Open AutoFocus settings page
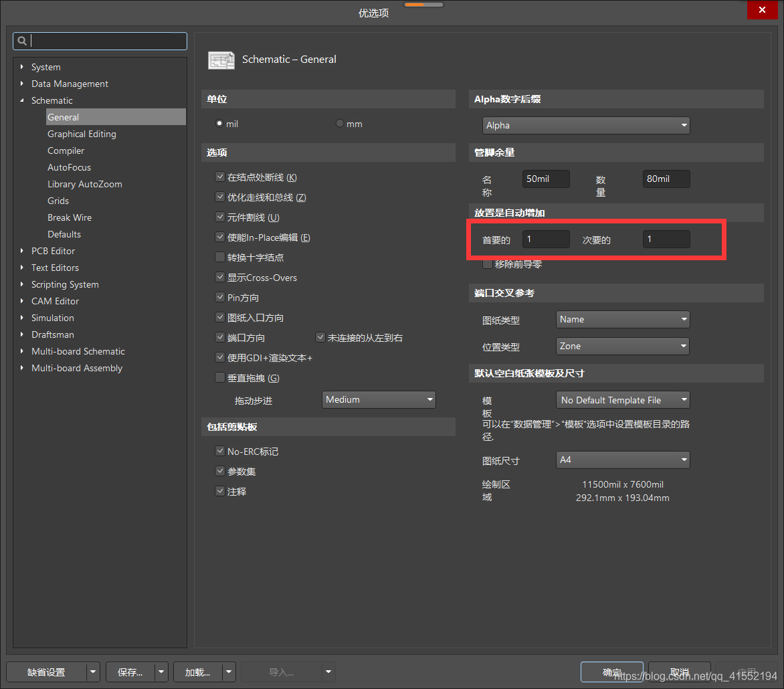 [69, 167]
